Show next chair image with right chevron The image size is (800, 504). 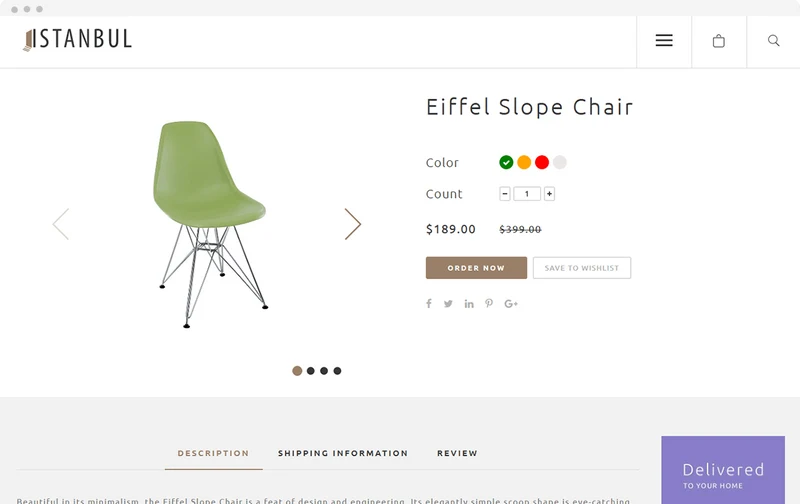[x=353, y=224]
